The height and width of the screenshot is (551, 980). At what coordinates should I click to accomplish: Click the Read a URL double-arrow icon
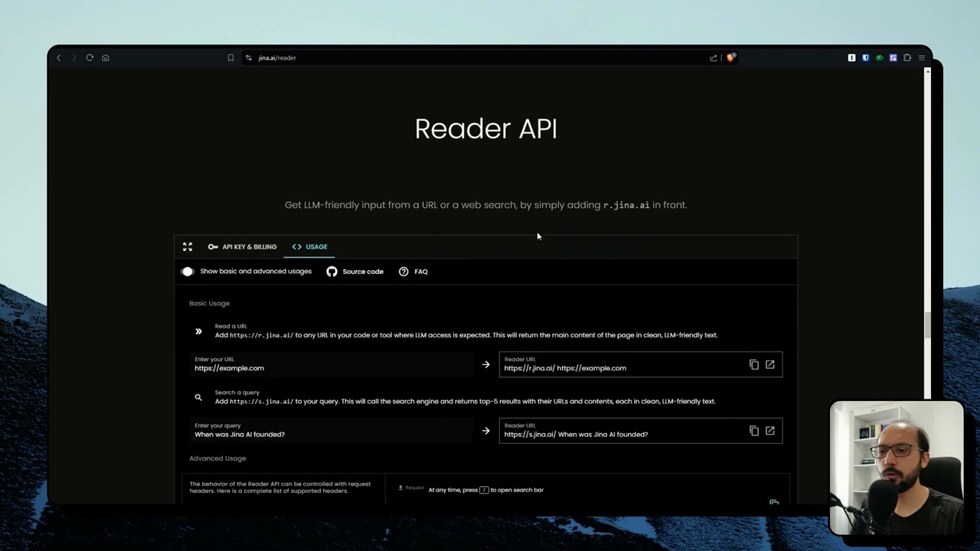click(198, 331)
